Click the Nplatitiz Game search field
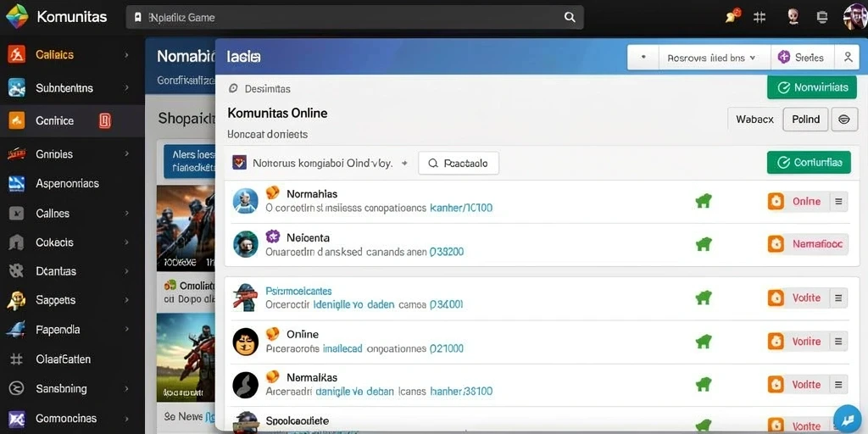 tap(355, 17)
